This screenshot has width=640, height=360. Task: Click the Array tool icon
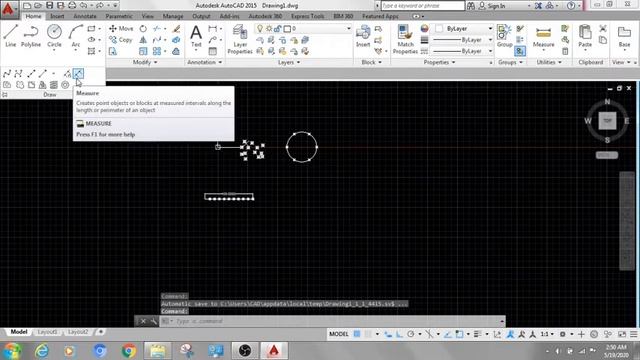[157, 51]
